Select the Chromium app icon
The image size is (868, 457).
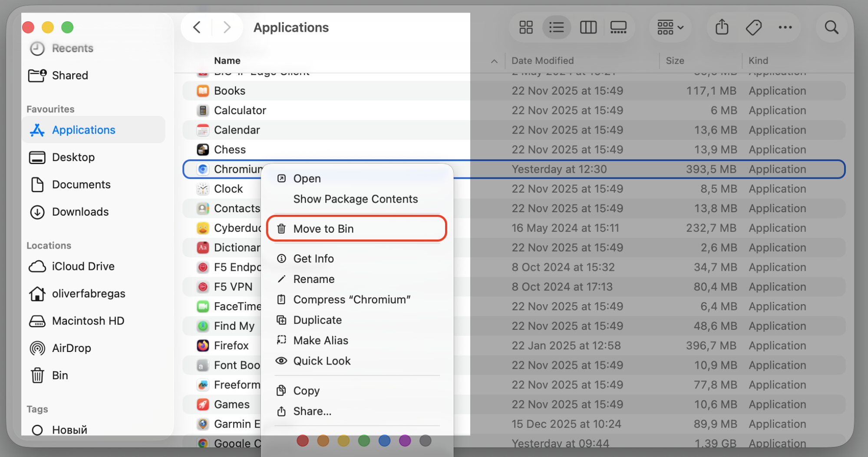click(203, 169)
